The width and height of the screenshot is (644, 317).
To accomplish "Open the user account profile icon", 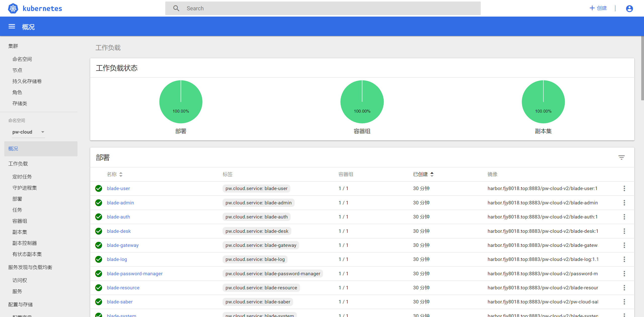I will [629, 9].
